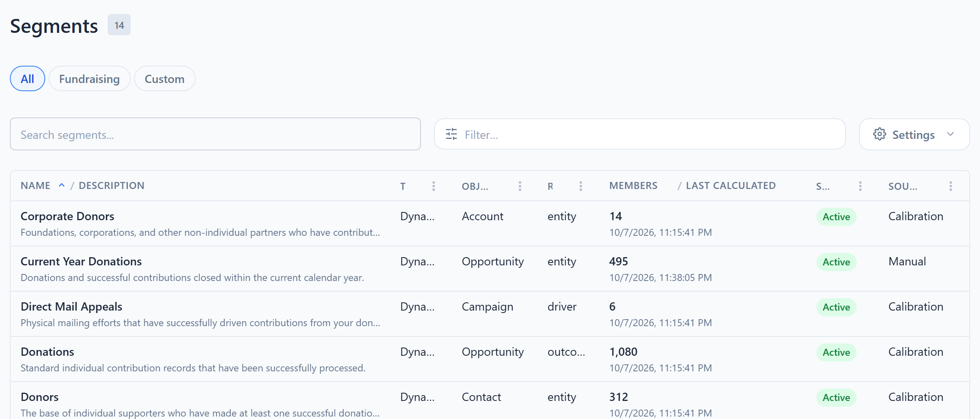
Task: Click the segment count badge 14
Action: 119,25
